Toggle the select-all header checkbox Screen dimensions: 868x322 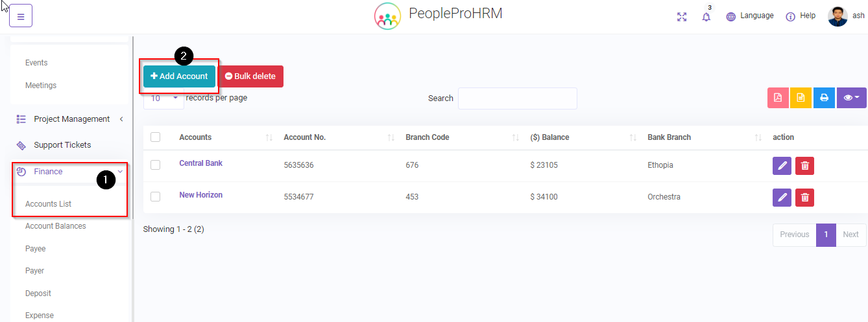pyautogui.click(x=155, y=137)
